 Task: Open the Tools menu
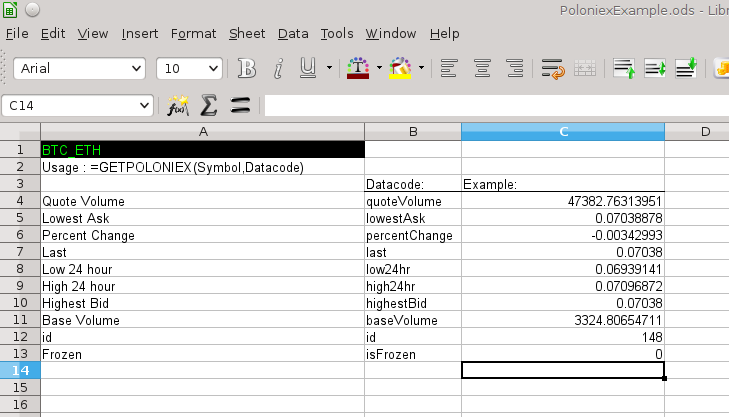click(337, 33)
